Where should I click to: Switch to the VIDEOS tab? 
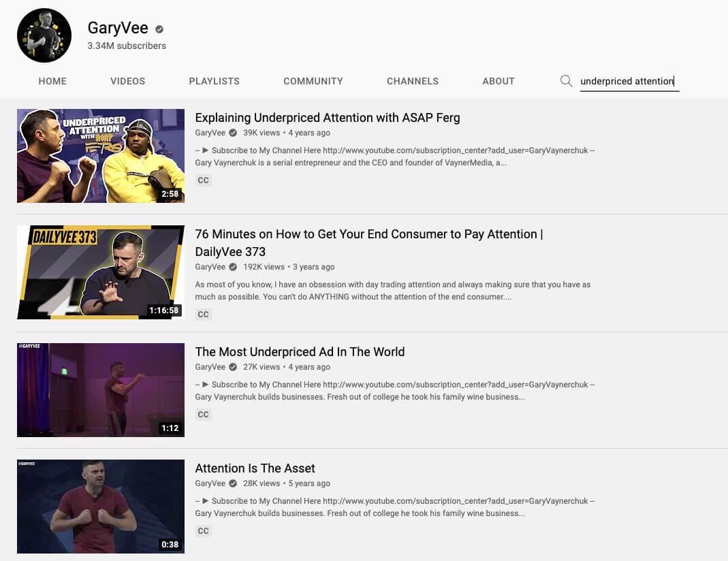click(x=127, y=81)
